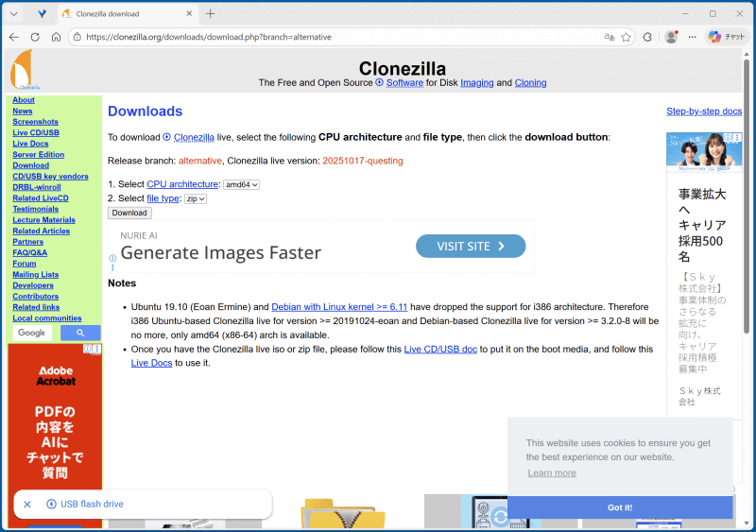Open the tab actions dropdown
Viewport: 756px width, 532px height.
tap(14, 14)
